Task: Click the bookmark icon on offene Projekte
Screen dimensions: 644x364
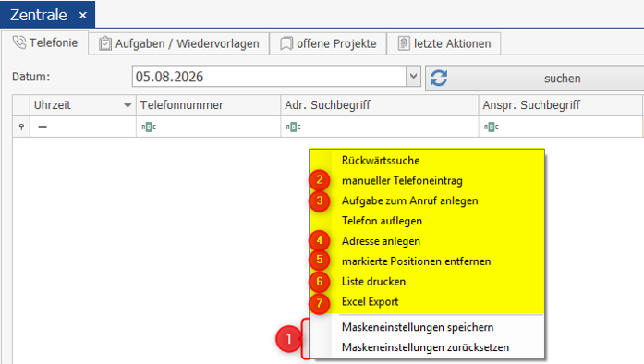Action: [x=286, y=43]
